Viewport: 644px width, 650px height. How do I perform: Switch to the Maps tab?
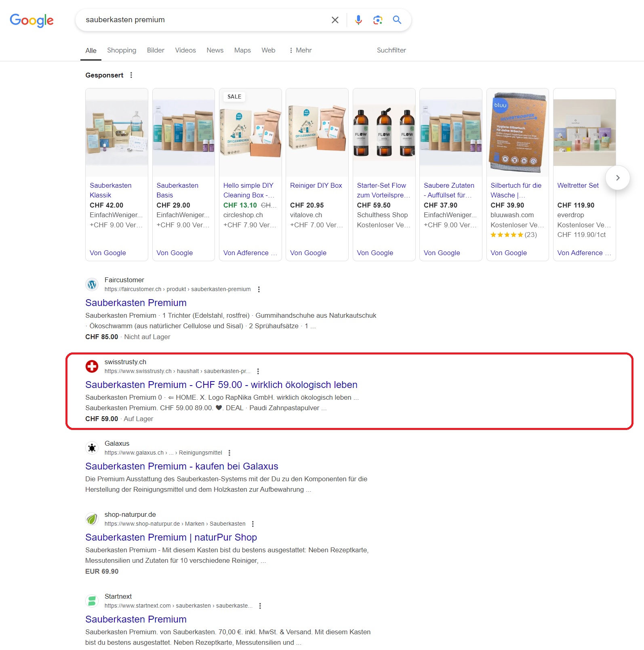tap(242, 50)
